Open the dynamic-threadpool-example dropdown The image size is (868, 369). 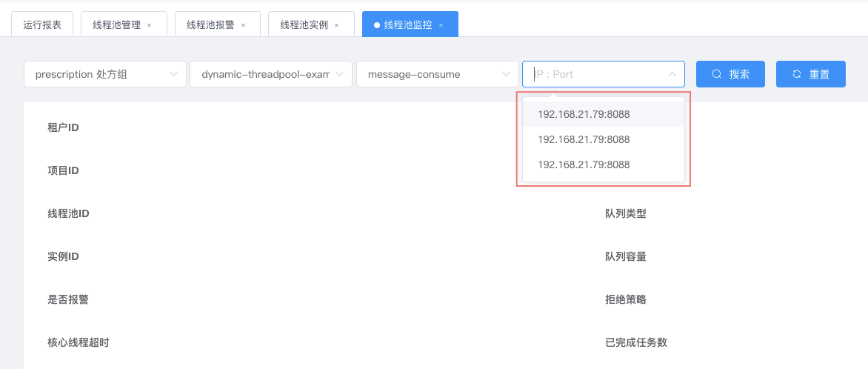(x=271, y=74)
